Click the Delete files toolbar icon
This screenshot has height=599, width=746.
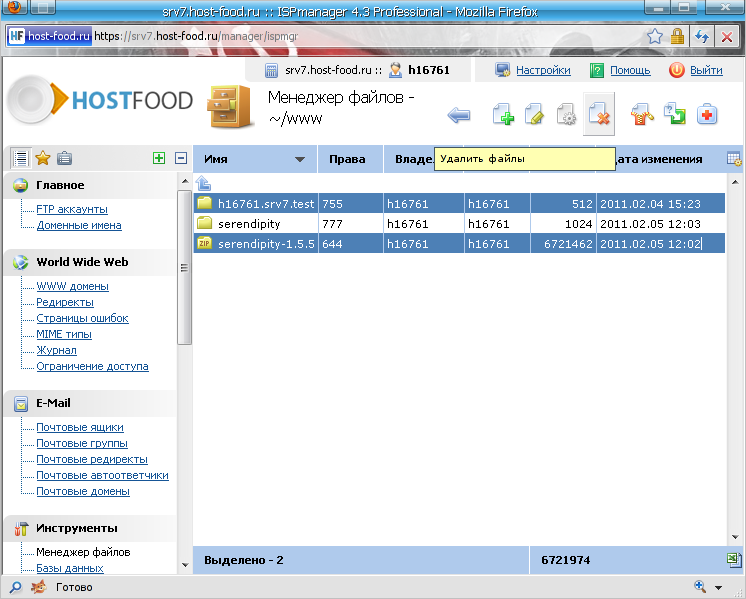(598, 115)
